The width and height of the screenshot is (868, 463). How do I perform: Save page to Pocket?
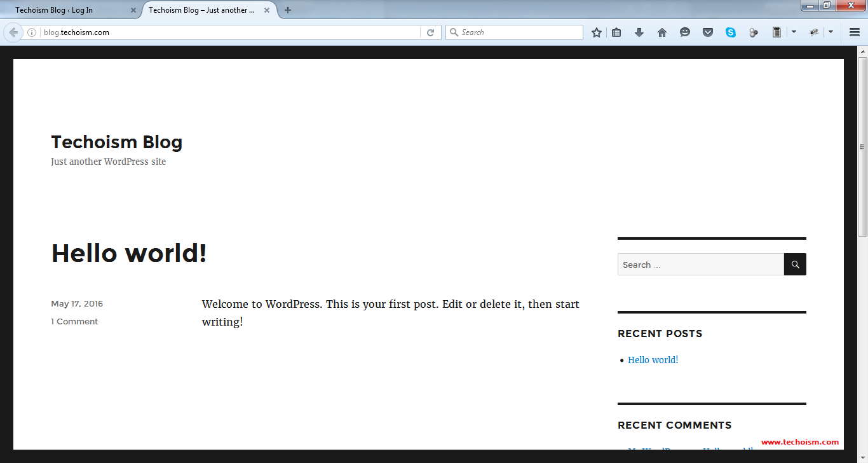pyautogui.click(x=708, y=32)
